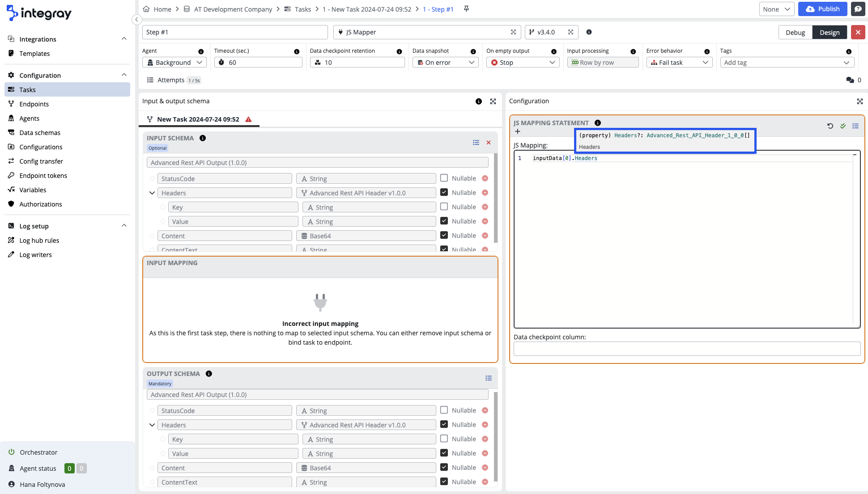The image size is (868, 494).
Task: Open the Agent Background dropdown
Action: click(x=174, y=63)
